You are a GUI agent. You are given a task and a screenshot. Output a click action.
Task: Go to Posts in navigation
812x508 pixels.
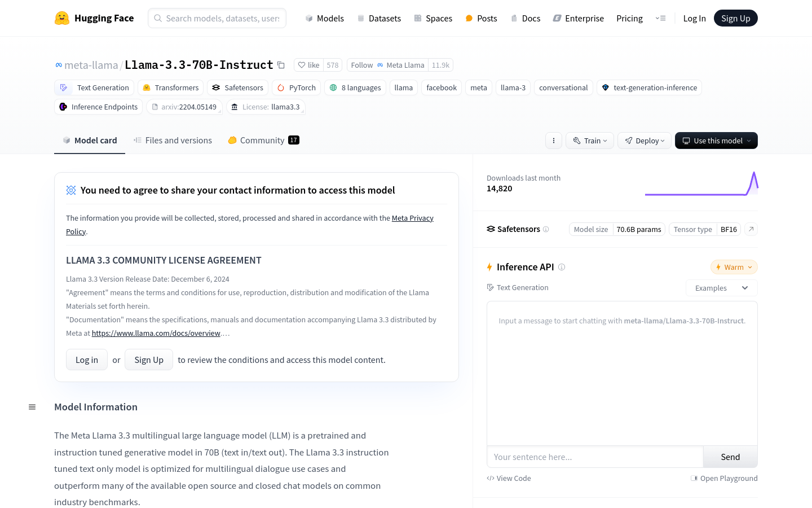pos(481,18)
